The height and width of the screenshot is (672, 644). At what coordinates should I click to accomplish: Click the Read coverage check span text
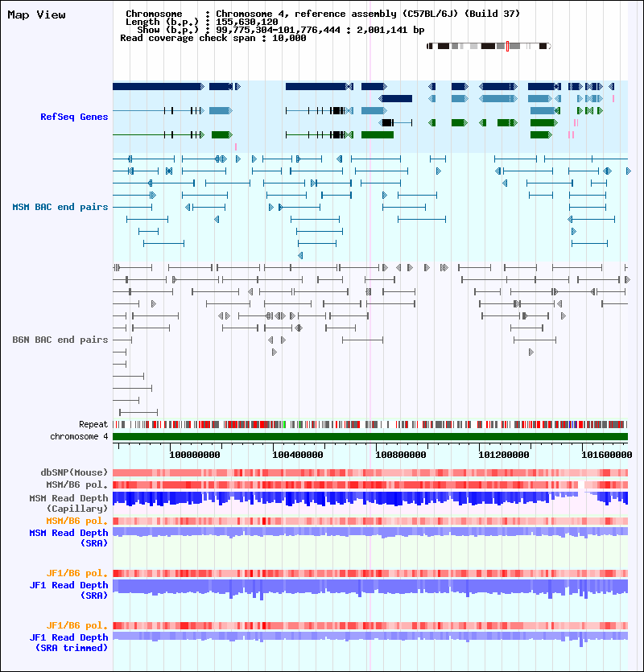click(x=213, y=38)
